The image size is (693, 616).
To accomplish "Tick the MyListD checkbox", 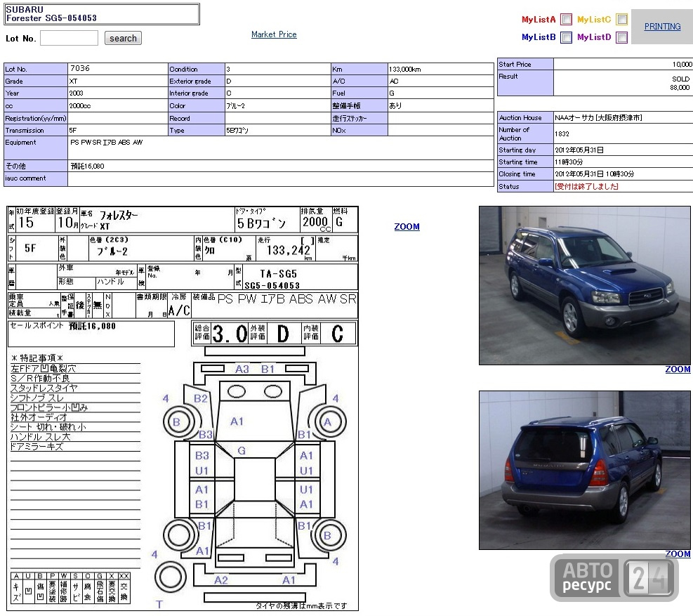I will point(622,37).
